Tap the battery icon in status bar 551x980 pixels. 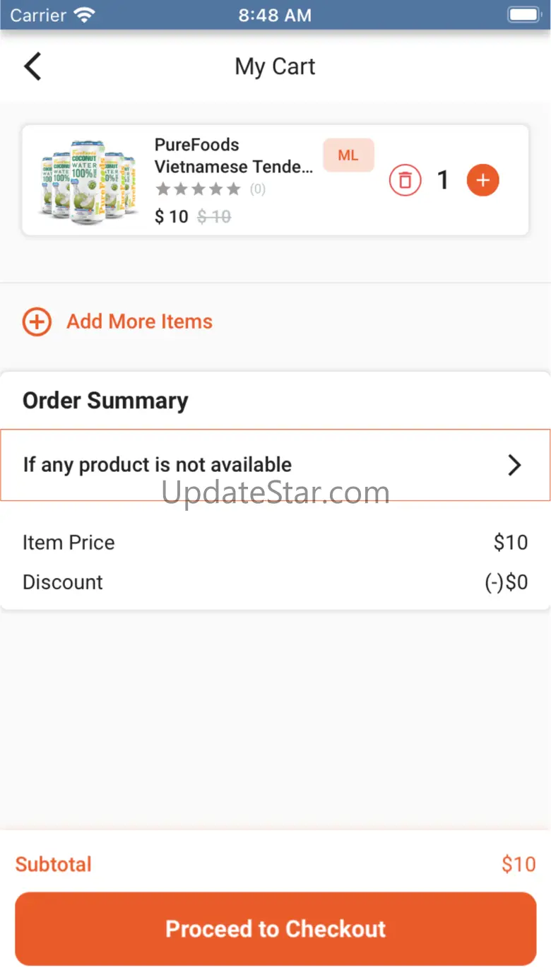pos(523,15)
